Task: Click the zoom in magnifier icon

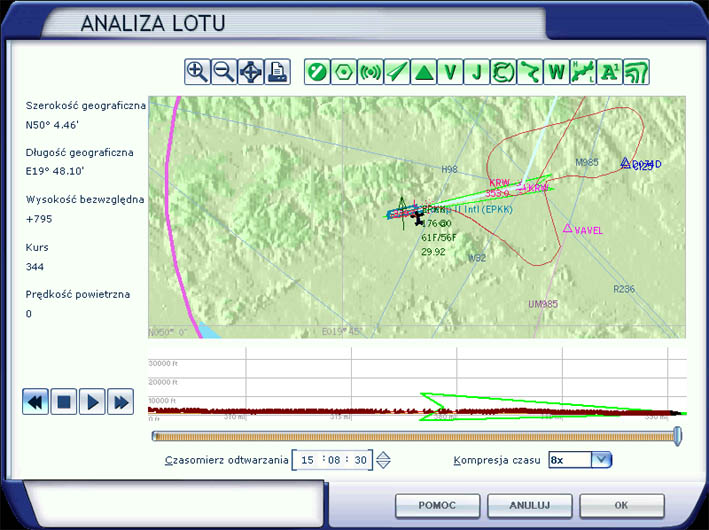Action: [197, 71]
